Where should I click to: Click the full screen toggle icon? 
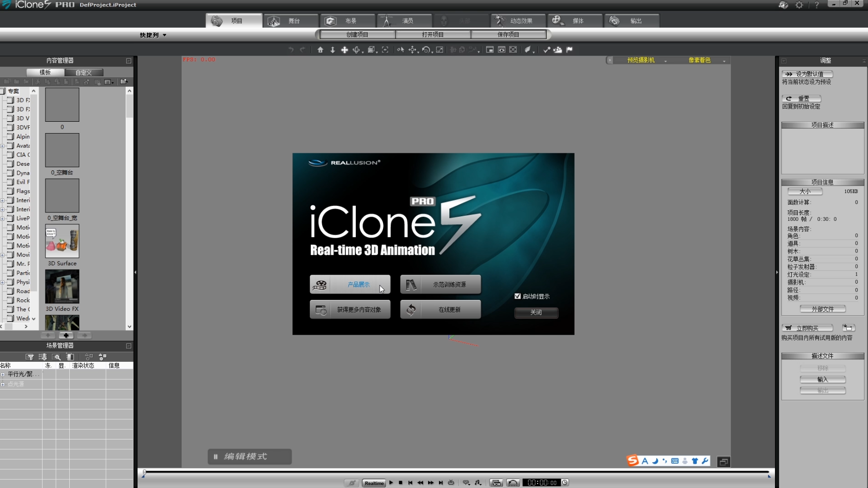[513, 50]
